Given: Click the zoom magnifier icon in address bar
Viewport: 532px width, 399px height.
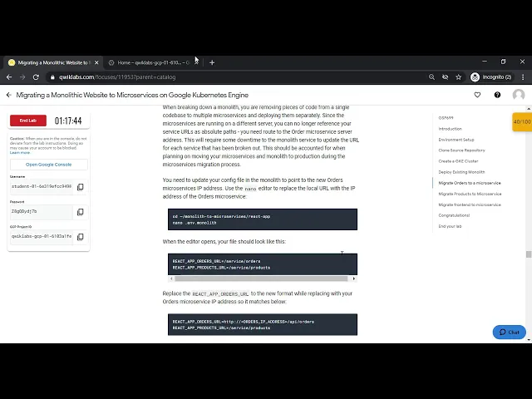Looking at the screenshot, I should tap(431, 77).
